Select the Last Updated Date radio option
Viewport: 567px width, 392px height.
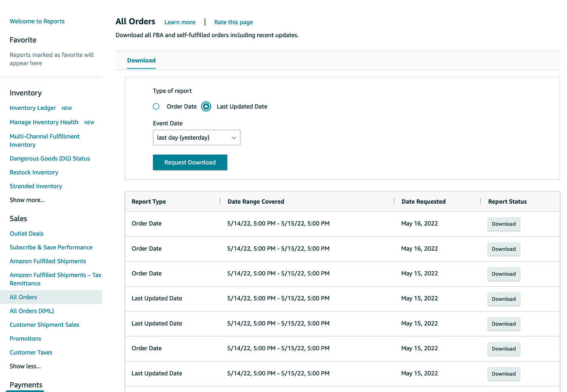(206, 107)
